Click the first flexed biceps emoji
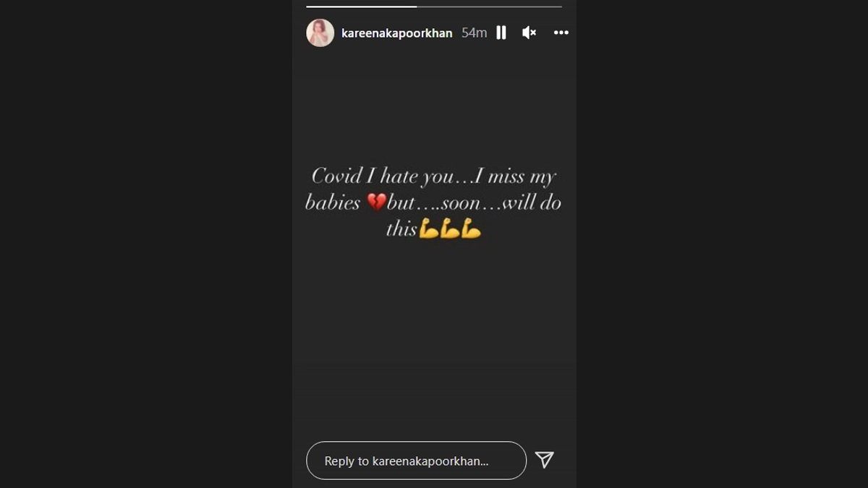 point(429,229)
